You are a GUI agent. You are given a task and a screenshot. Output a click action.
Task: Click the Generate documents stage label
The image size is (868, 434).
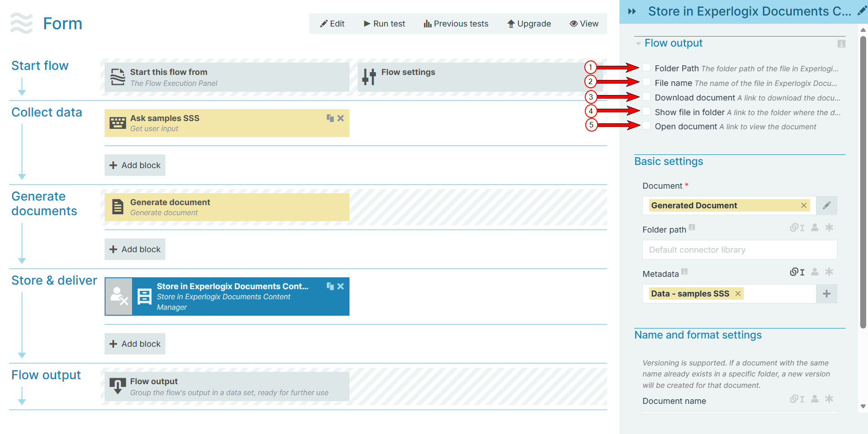44,204
